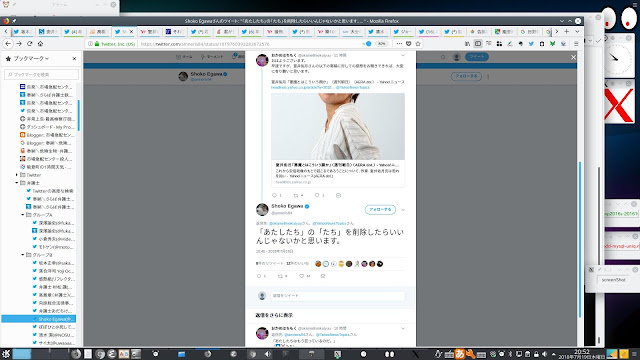Open the zoom level 80% indicator
The width and height of the screenshot is (640, 360).
click(x=381, y=44)
